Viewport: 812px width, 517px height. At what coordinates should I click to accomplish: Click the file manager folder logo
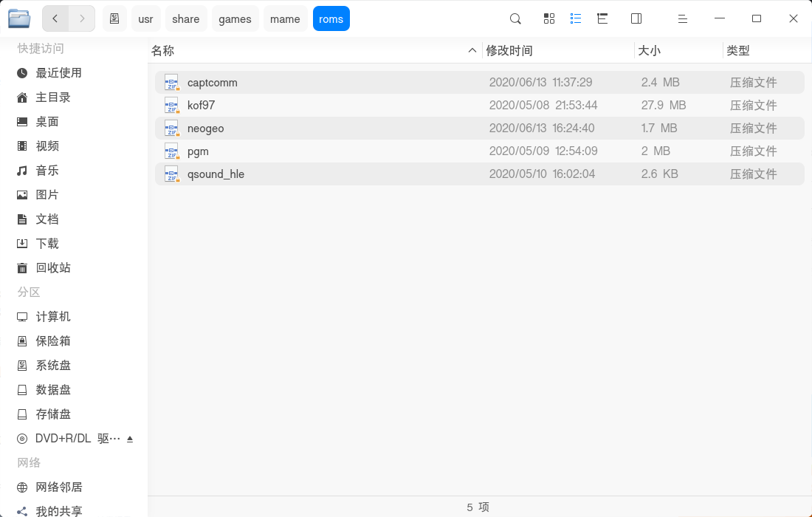click(19, 18)
